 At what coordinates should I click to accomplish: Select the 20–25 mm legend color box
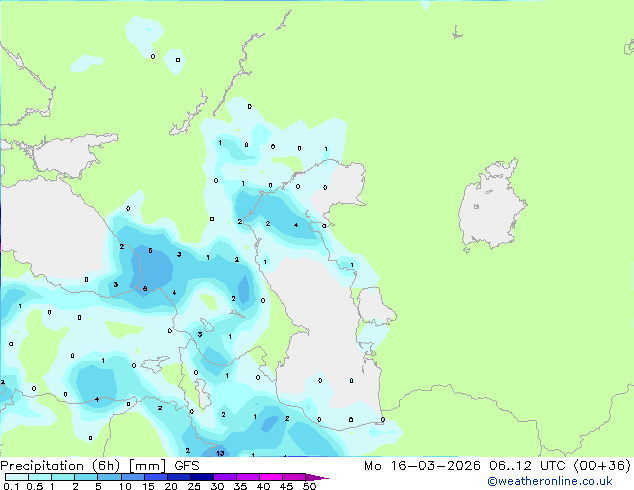click(179, 477)
